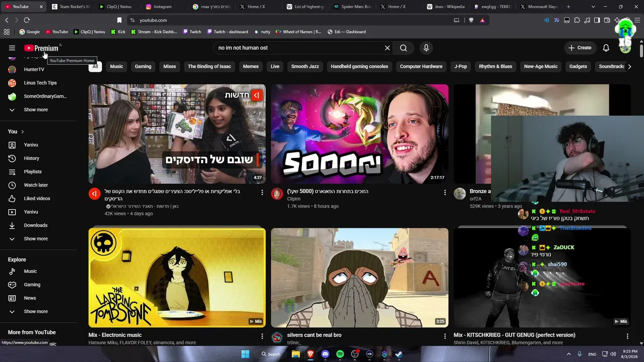Open the Wheel of Names bookmark

298,32
